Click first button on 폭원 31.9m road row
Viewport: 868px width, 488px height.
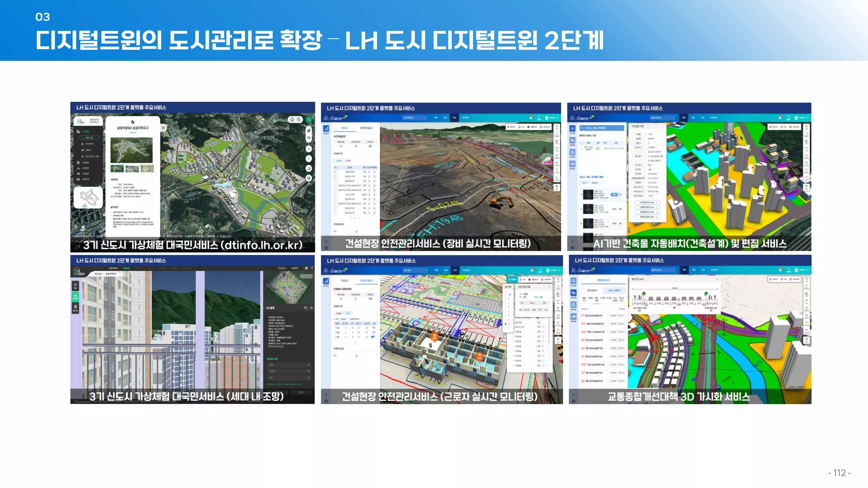pos(612,332)
